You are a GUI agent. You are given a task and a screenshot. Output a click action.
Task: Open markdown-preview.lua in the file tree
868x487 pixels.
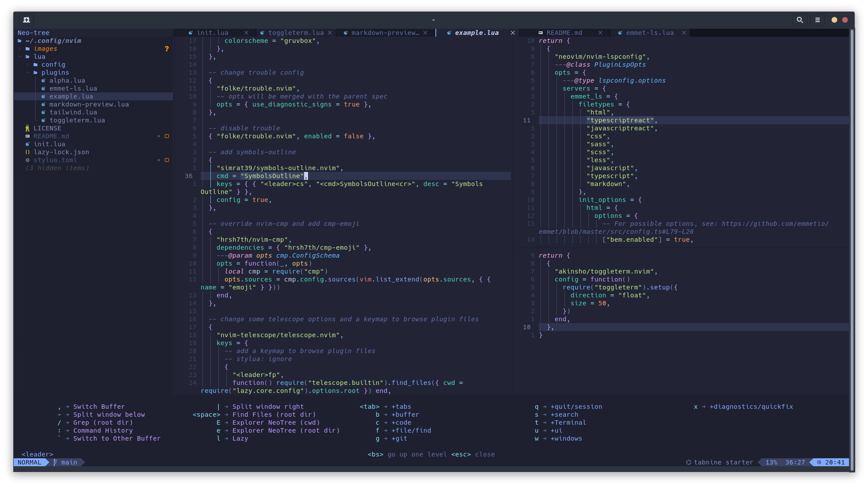pos(89,104)
